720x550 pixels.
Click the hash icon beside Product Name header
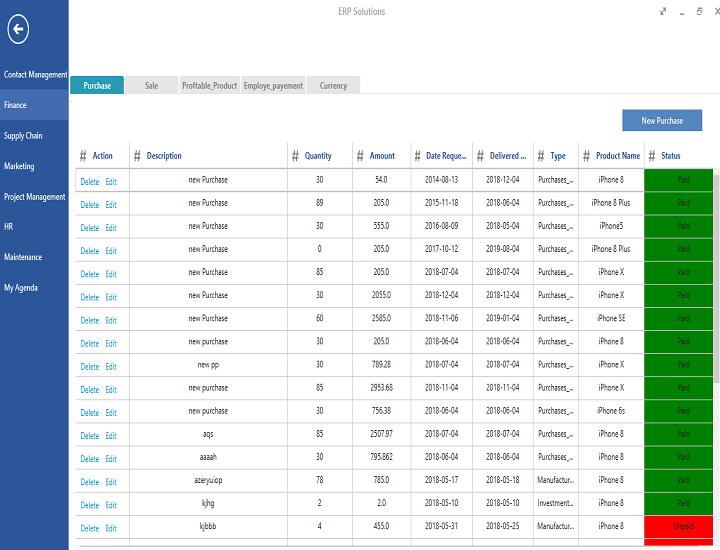(x=586, y=156)
